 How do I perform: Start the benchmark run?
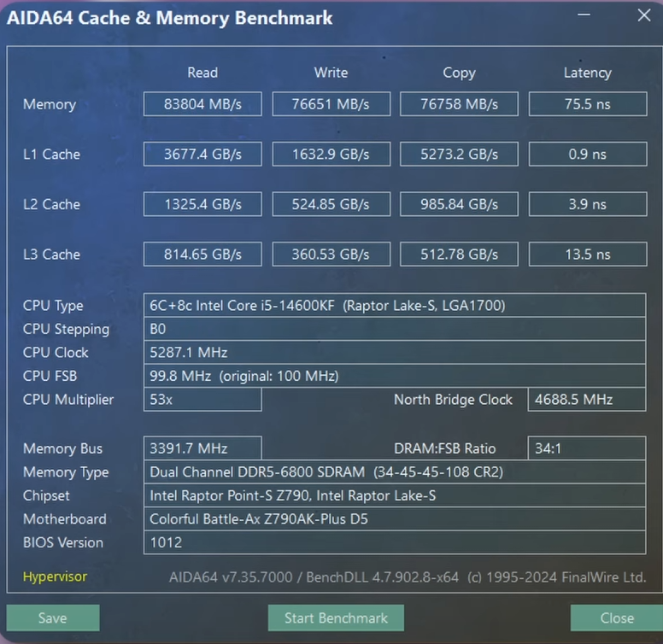click(336, 618)
